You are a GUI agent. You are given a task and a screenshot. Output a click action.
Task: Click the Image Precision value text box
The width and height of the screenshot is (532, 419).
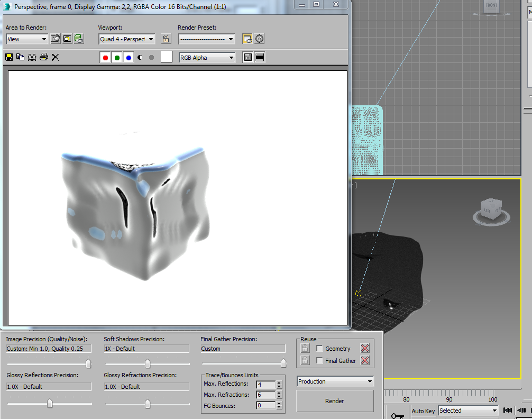[x=49, y=349]
